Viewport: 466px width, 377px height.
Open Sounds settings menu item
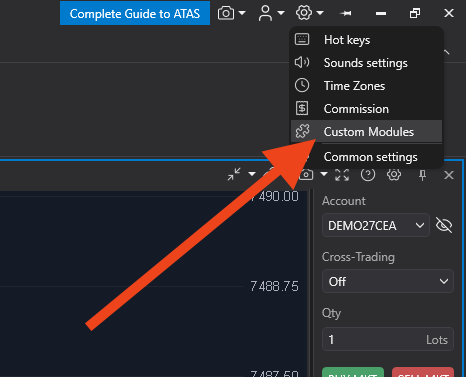pyautogui.click(x=367, y=63)
